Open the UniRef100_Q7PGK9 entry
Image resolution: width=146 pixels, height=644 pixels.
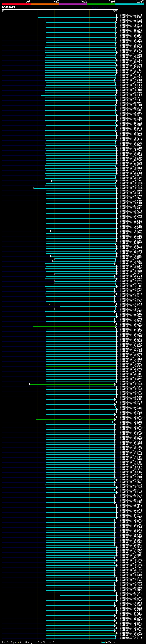131,329
